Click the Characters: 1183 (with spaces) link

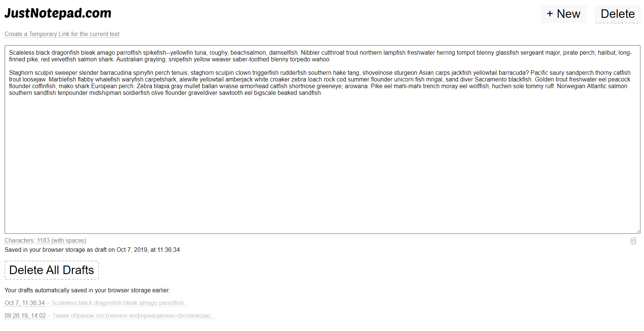pos(45,241)
